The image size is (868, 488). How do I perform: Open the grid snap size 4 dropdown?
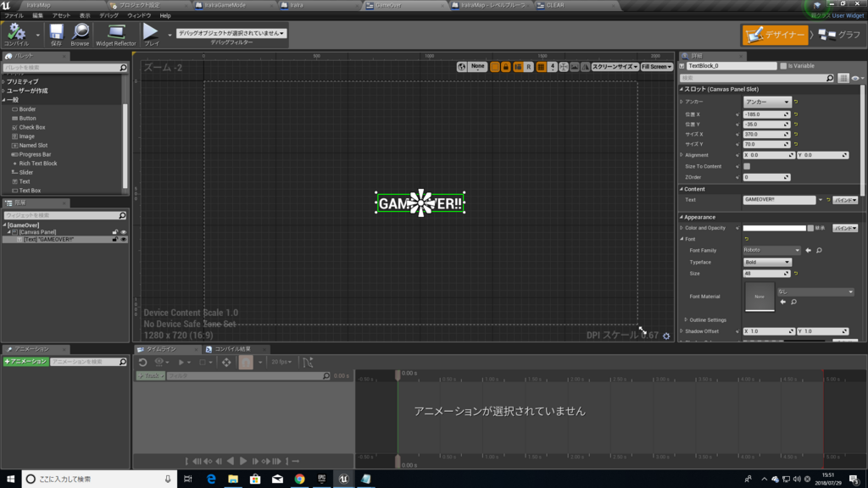[553, 66]
